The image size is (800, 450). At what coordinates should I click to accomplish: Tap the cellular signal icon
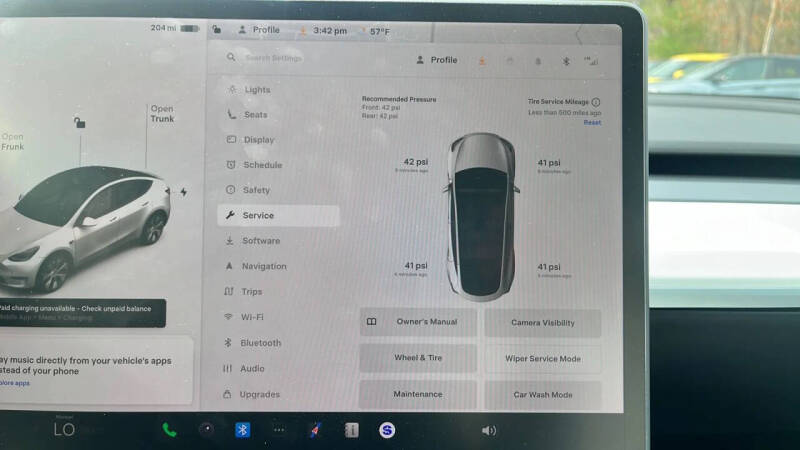[591, 61]
